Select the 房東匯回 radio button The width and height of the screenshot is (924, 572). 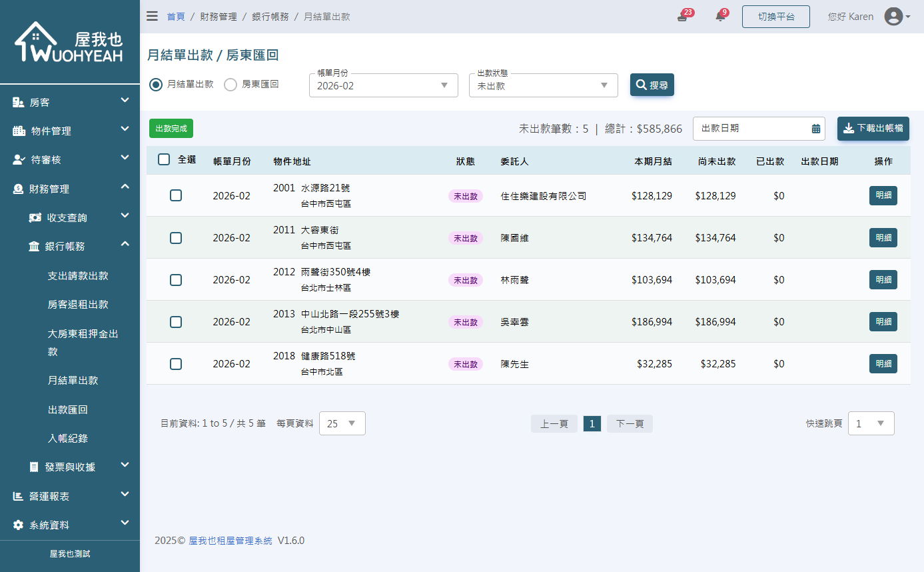pyautogui.click(x=230, y=85)
